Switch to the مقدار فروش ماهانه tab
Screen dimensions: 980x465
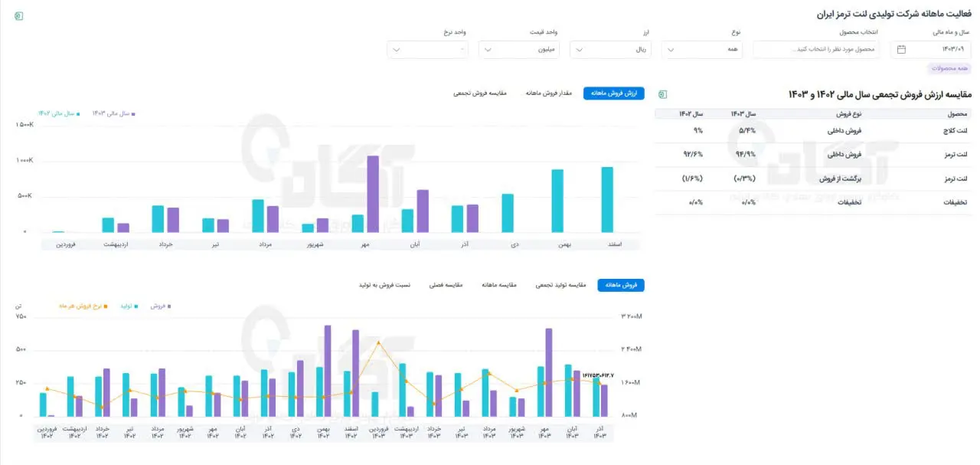click(x=548, y=93)
